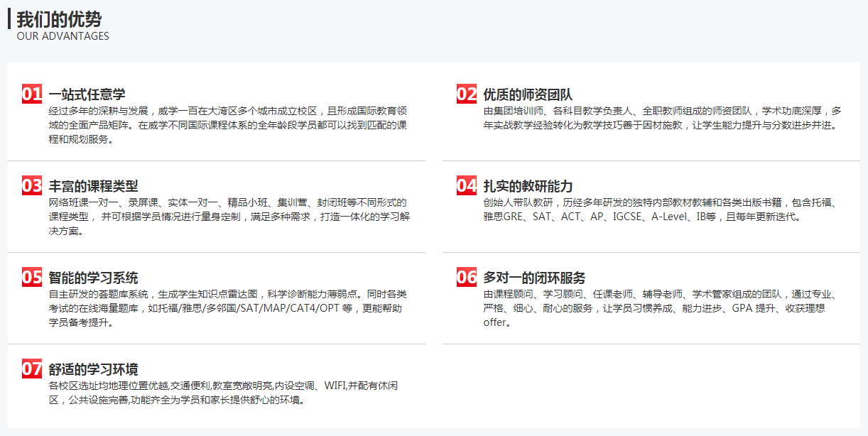Click the line mentioning 托福/雅思/多邻国/SAT/MAP
The image size is (868, 436).
point(225,308)
